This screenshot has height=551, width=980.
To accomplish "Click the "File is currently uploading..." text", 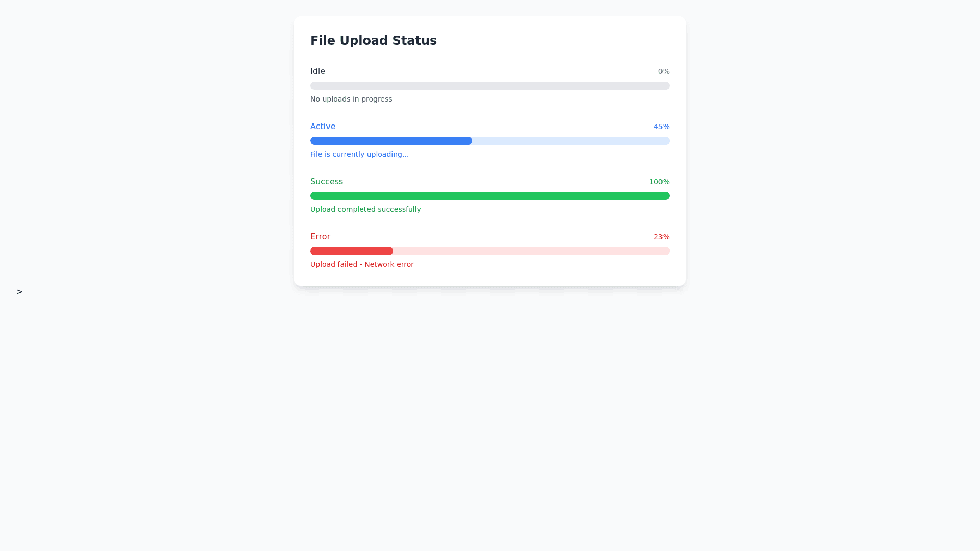I will coord(359,154).
